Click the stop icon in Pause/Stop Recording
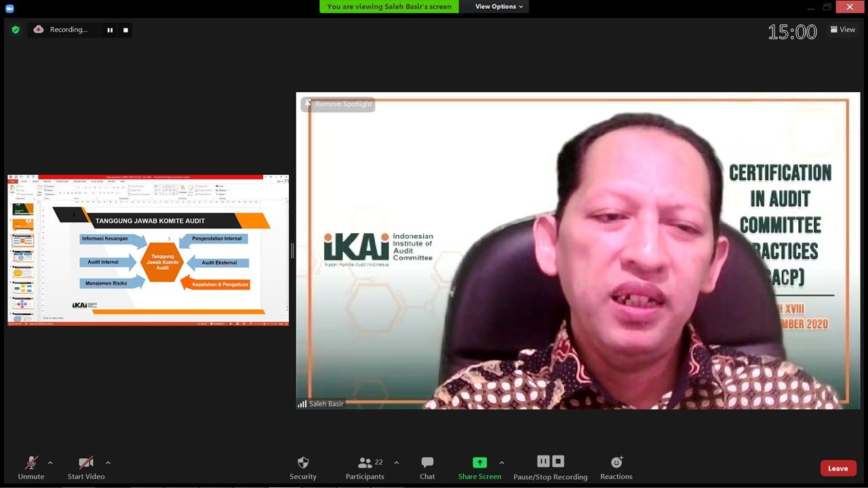The width and height of the screenshot is (868, 488). (558, 462)
